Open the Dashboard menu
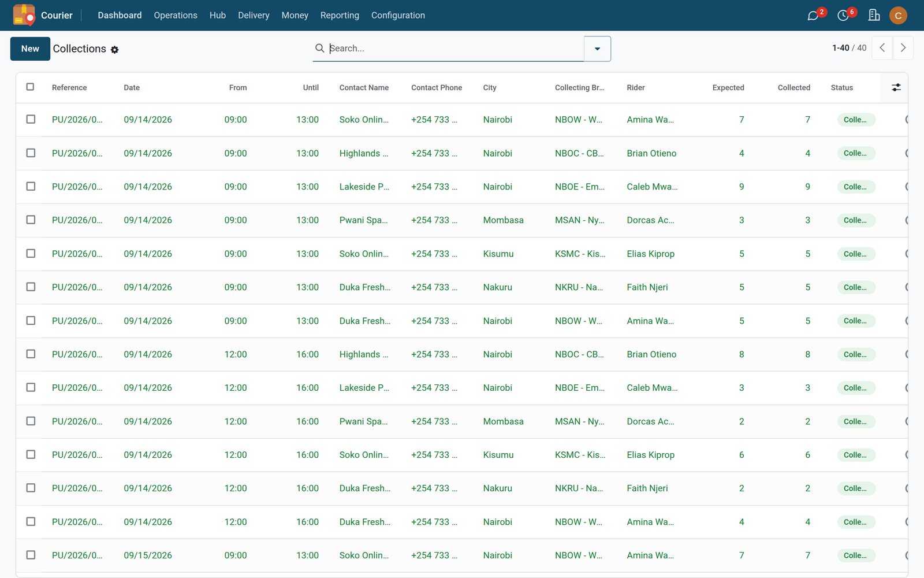 coord(120,15)
